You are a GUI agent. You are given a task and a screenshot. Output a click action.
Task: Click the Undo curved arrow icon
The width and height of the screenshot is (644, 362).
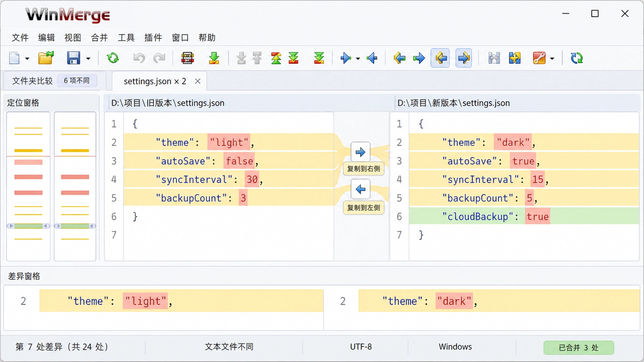139,58
